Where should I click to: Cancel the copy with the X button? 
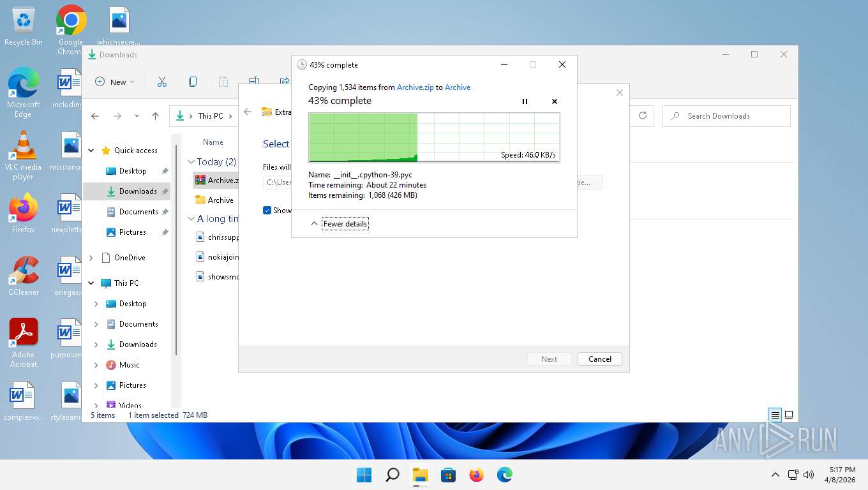(554, 101)
